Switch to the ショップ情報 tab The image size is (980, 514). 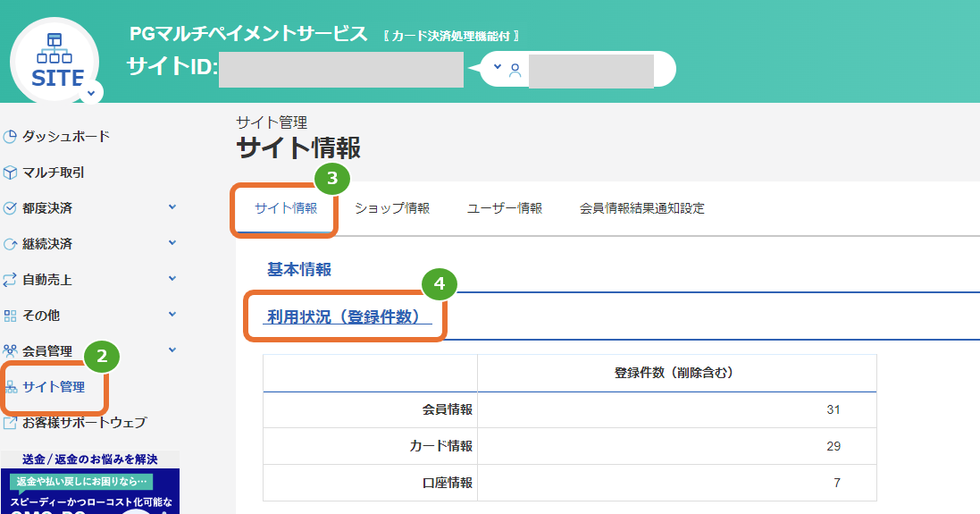click(x=392, y=208)
